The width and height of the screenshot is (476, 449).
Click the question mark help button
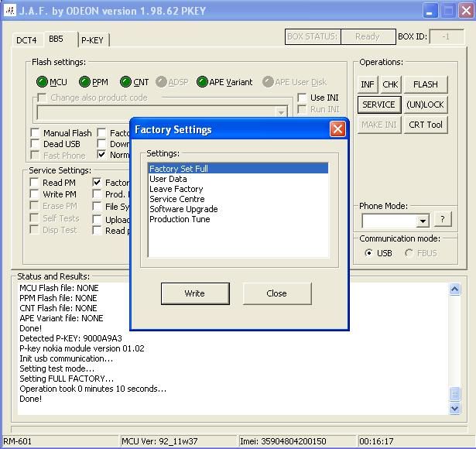click(x=442, y=220)
